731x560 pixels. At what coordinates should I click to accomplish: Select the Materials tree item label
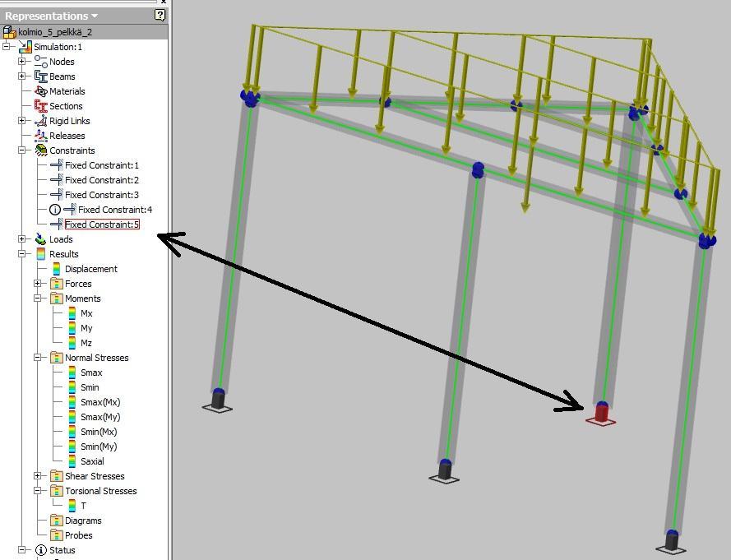coord(67,91)
